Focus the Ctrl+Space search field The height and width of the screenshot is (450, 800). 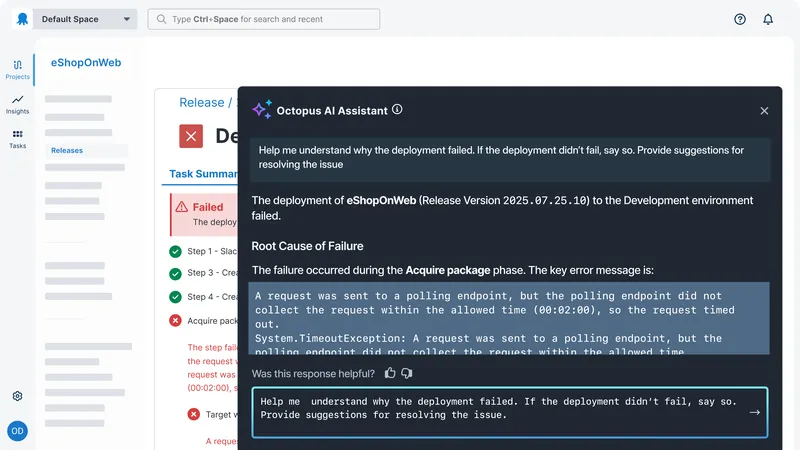[264, 19]
